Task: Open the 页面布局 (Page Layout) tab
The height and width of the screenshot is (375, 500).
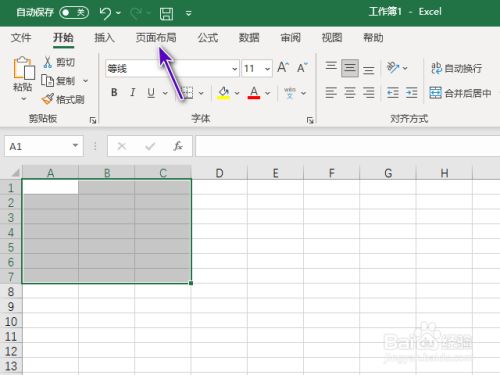Action: tap(156, 38)
